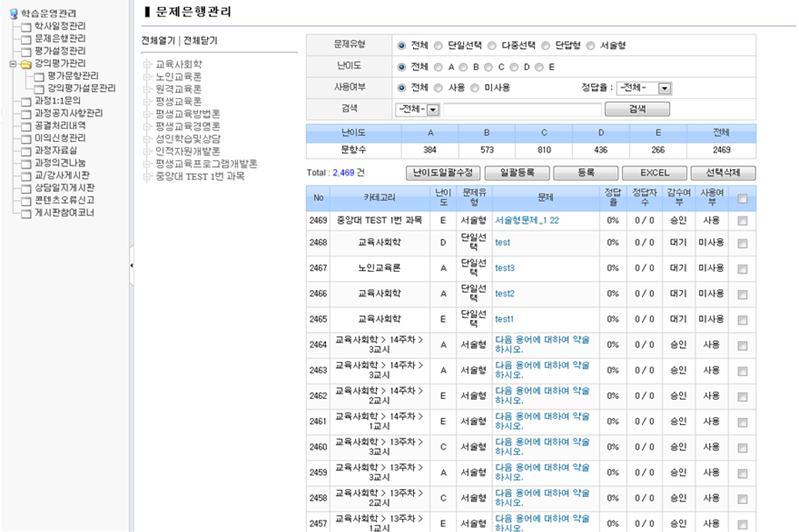Viewport: 799px width, 532px height.
Task: Click the page icon beside 학사일정관리
Action: click(25, 26)
